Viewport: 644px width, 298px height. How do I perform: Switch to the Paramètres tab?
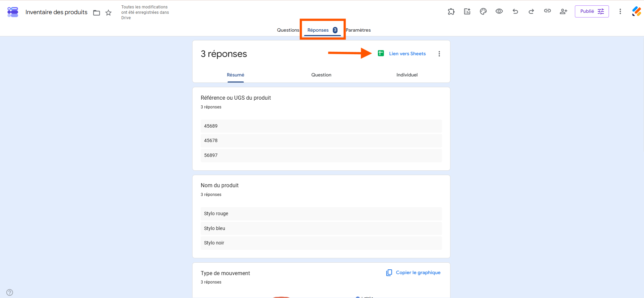coord(358,30)
